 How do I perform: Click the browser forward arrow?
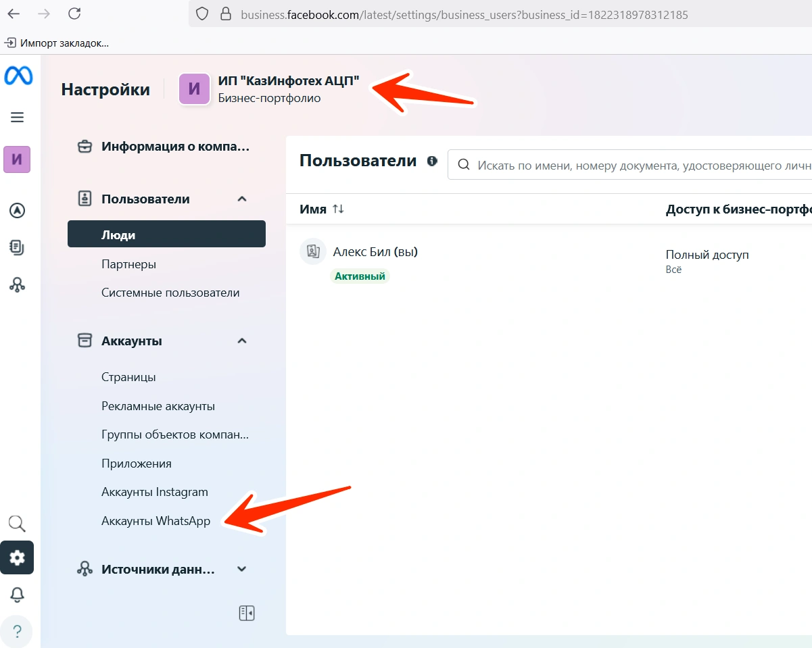(x=44, y=14)
